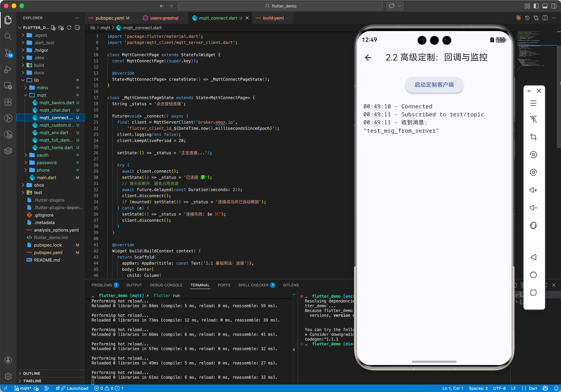Click the emulator crop screenshot icon
Screen dimensions: 561x392
[x=533, y=137]
